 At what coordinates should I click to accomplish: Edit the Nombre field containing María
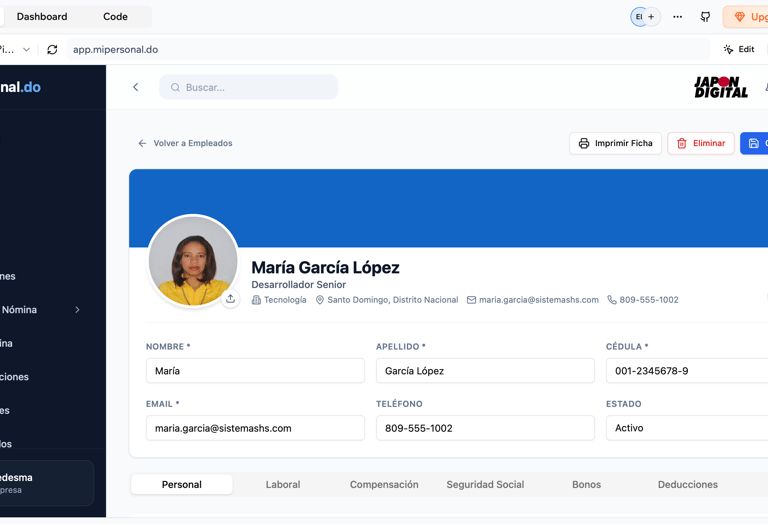tap(255, 371)
